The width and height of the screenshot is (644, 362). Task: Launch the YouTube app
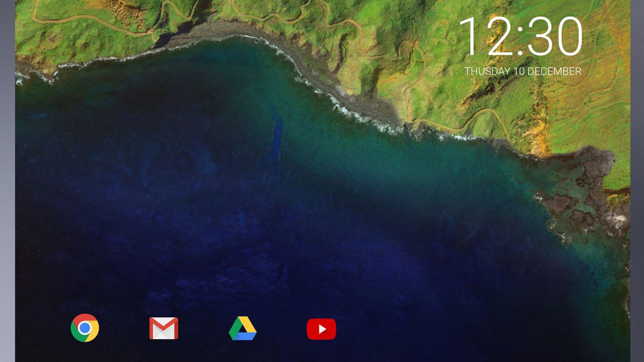[x=321, y=329]
